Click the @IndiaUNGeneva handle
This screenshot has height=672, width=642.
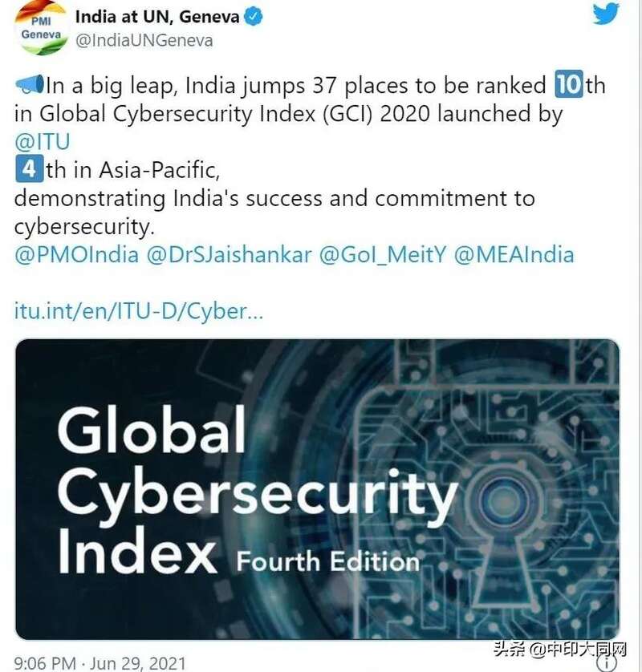pos(144,41)
